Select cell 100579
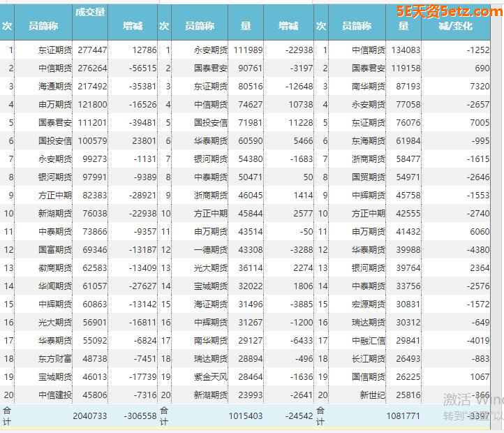The height and width of the screenshot is (433, 504). (x=92, y=141)
